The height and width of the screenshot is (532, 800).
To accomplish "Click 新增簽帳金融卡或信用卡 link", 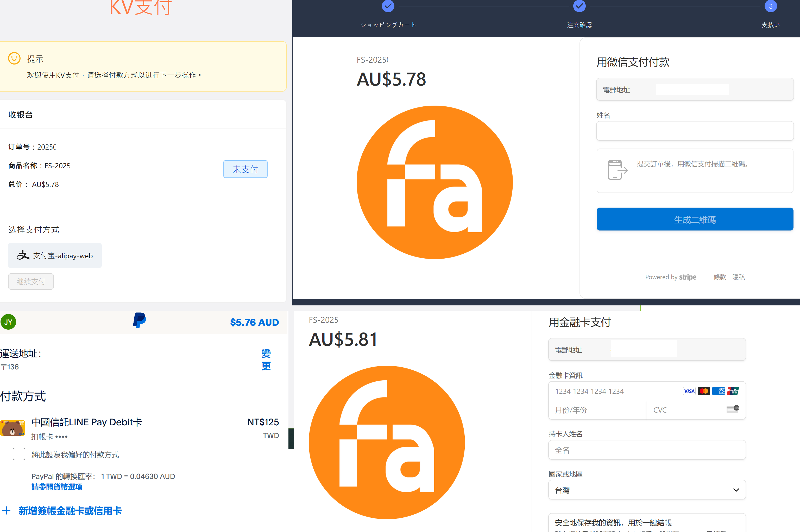I will pyautogui.click(x=70, y=511).
